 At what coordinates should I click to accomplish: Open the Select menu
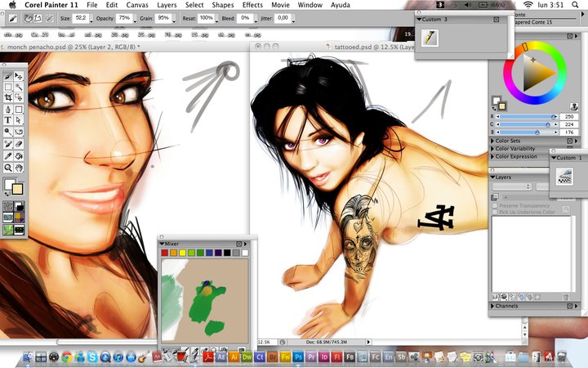[x=194, y=5]
